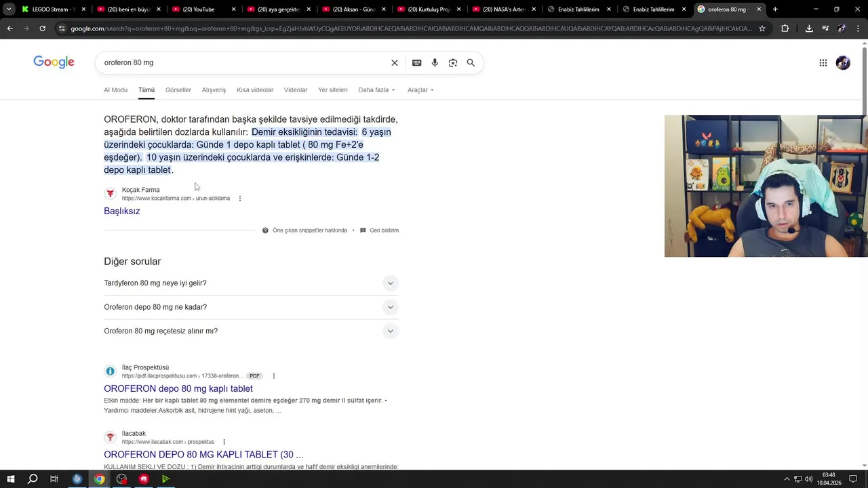Image resolution: width=868 pixels, height=488 pixels.
Task: Click the browser address bar URL
Action: click(412, 28)
